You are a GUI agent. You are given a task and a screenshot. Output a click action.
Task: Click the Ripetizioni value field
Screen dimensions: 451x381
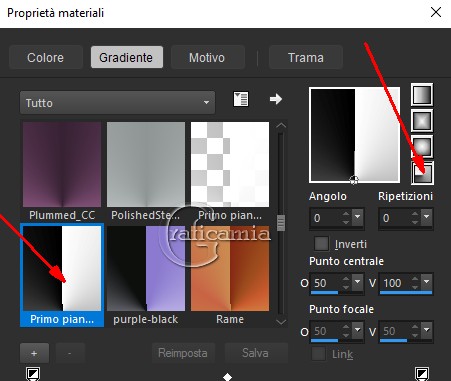click(395, 218)
